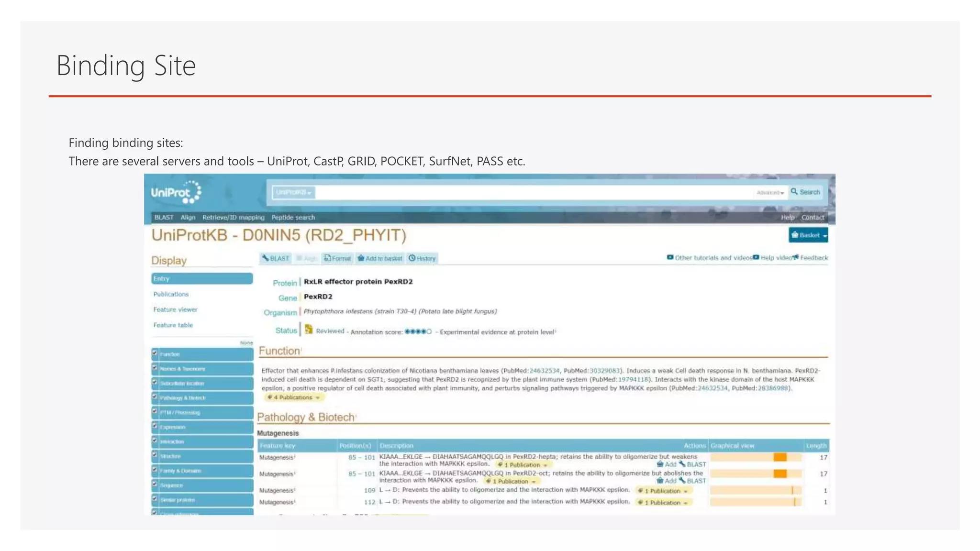Viewport: 980px width, 551px height.
Task: Jump to the Sequence section in sidebar
Action: (202, 485)
